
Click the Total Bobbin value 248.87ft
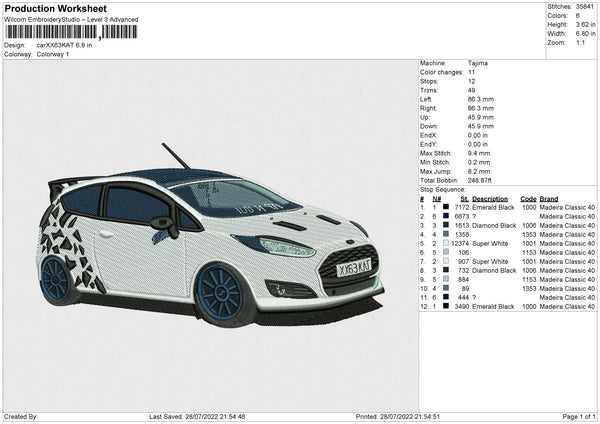(x=480, y=181)
